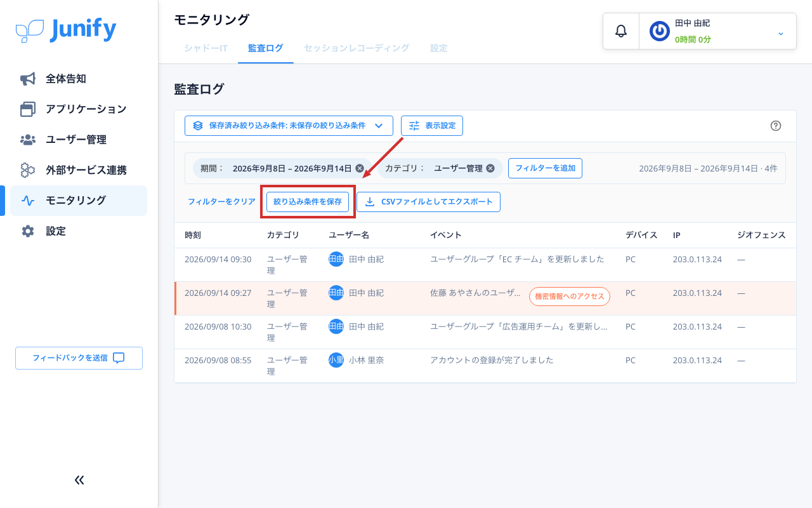
Task: Click イベント column header
Action: click(x=446, y=235)
